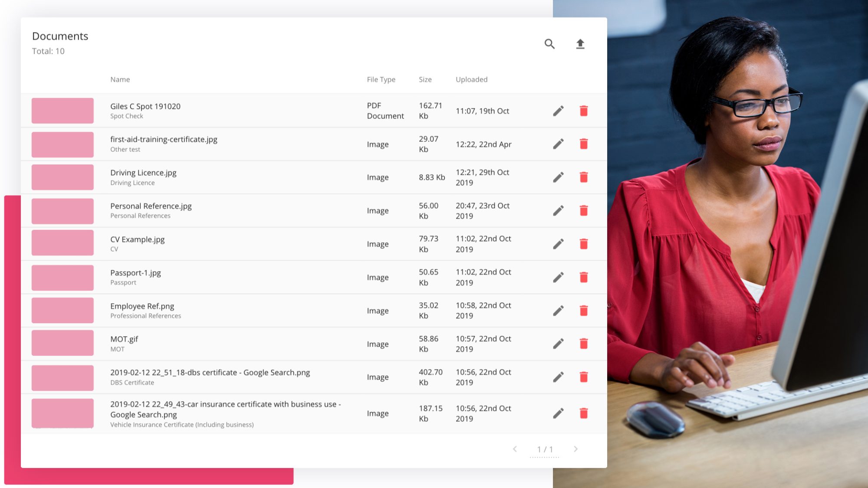The height and width of the screenshot is (488, 868).
Task: Go to previous page chevron
Action: [515, 449]
